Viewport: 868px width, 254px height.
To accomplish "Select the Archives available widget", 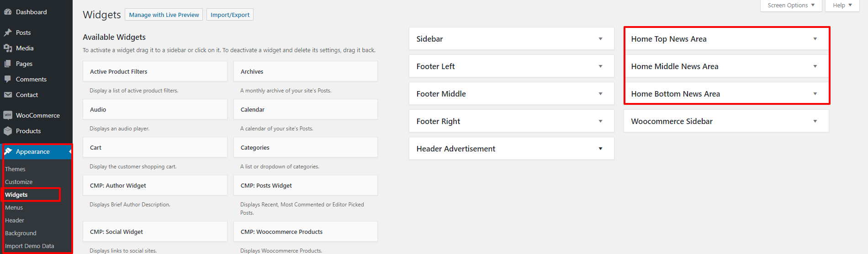I will click(x=306, y=71).
